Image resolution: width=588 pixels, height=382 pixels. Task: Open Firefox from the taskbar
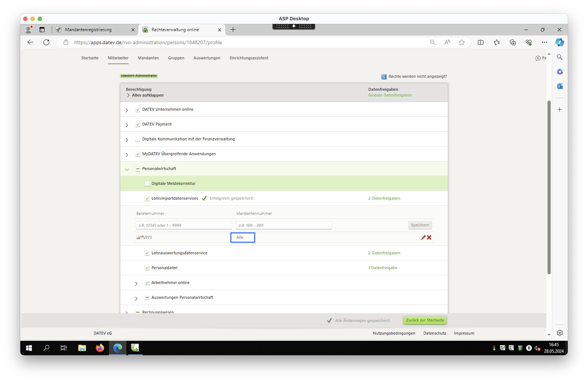(x=100, y=348)
